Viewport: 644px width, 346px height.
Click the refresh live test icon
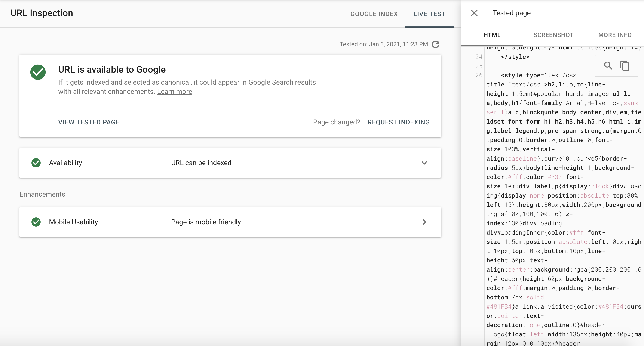click(x=435, y=44)
